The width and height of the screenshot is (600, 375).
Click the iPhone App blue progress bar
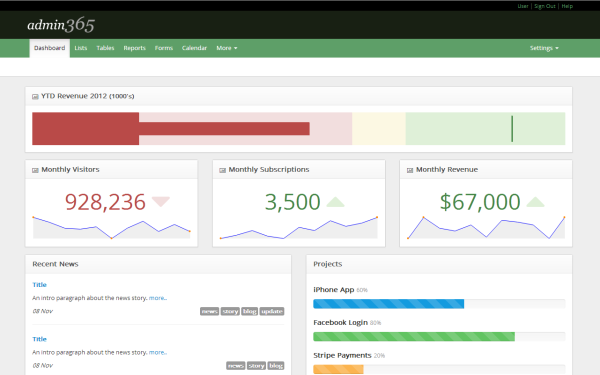point(388,304)
